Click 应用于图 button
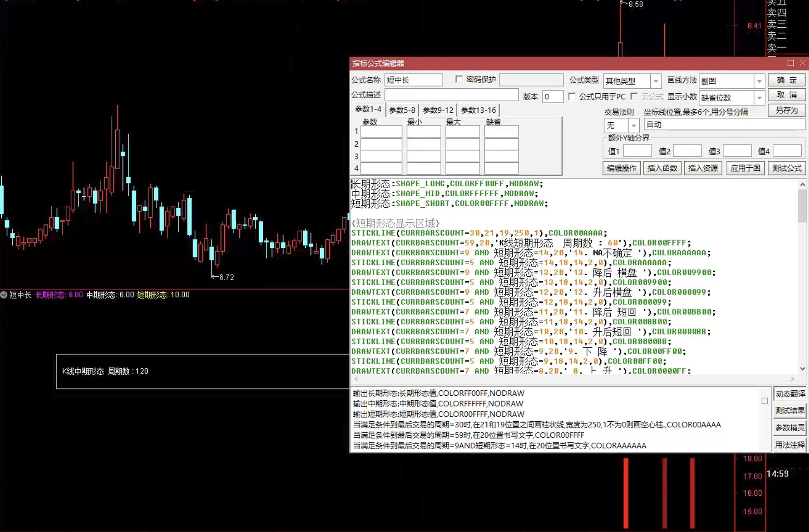The width and height of the screenshot is (809, 532). point(745,168)
